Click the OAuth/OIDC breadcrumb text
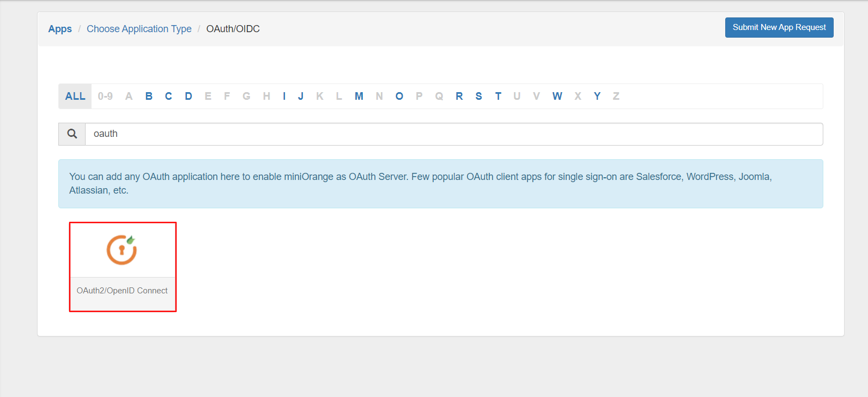Viewport: 868px width, 397px height. click(233, 29)
